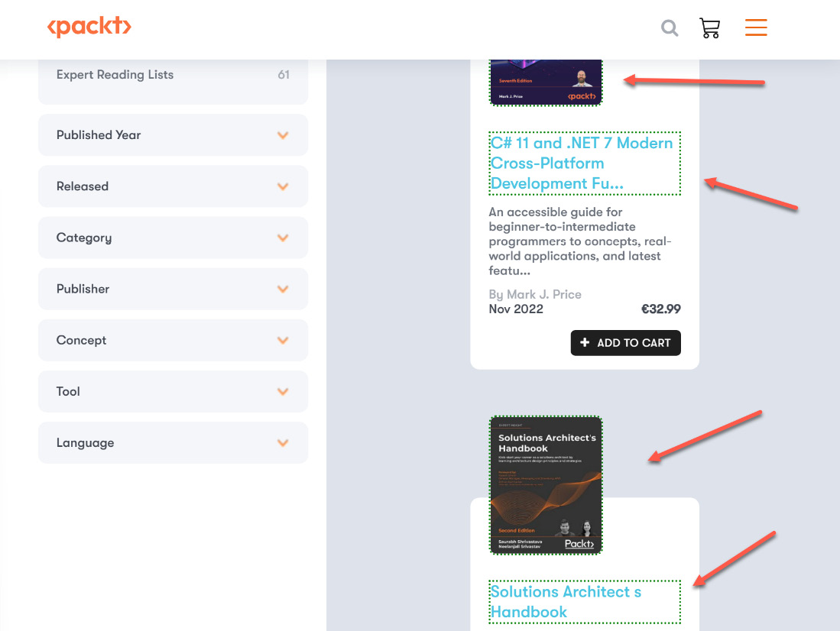Viewport: 840px width, 631px height.
Task: Click the Nov 2022 release date
Action: [516, 309]
